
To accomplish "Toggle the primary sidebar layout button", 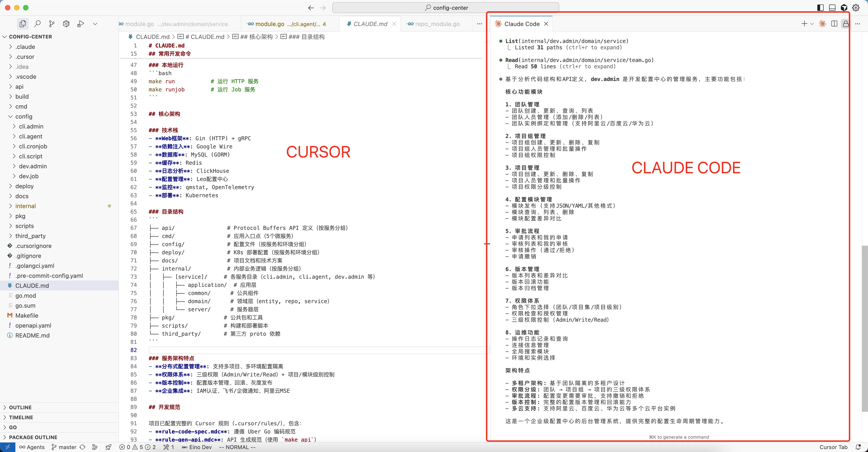I will (x=821, y=7).
